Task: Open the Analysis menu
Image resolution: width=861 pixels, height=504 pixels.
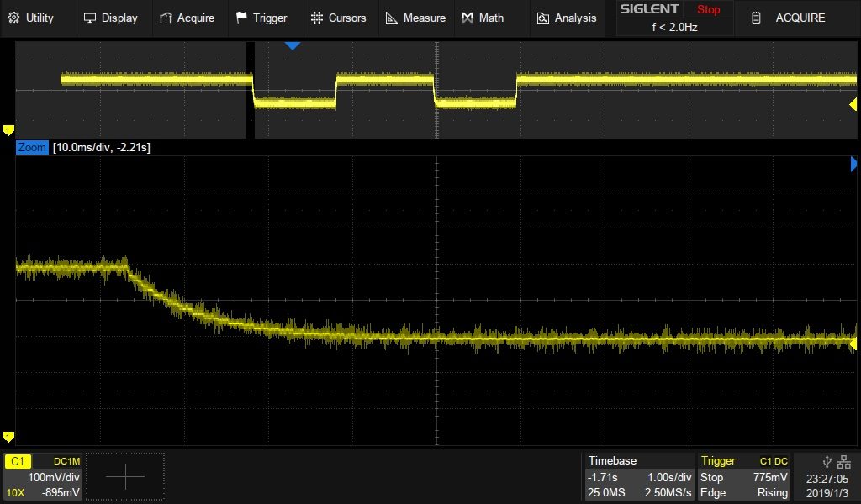Action: [567, 18]
